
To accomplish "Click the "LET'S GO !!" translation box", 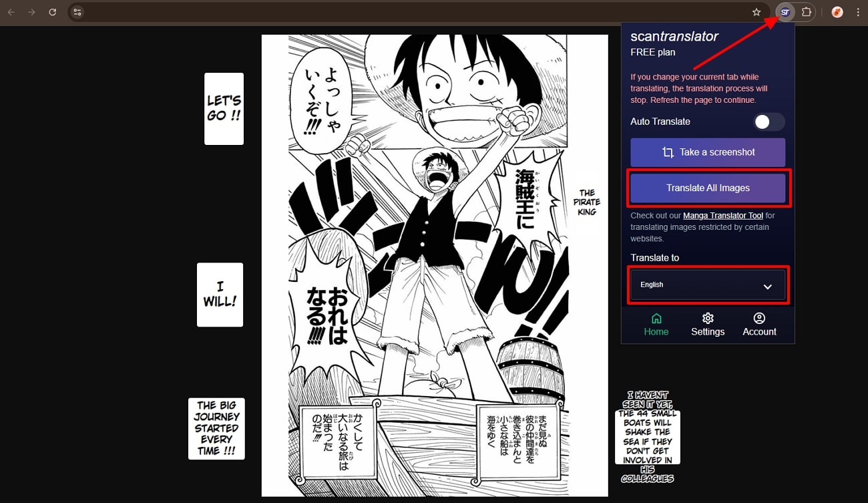I will pos(224,109).
